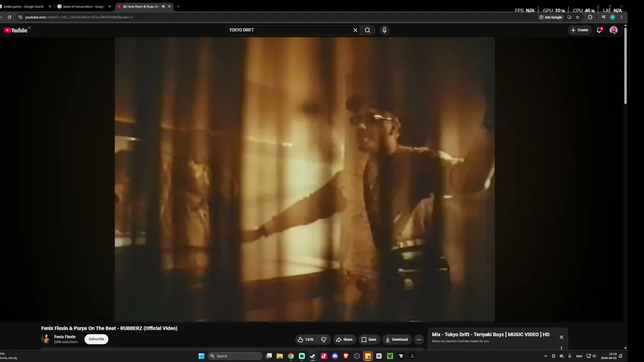
Task: Click the Ask Google button
Action: 550,17
